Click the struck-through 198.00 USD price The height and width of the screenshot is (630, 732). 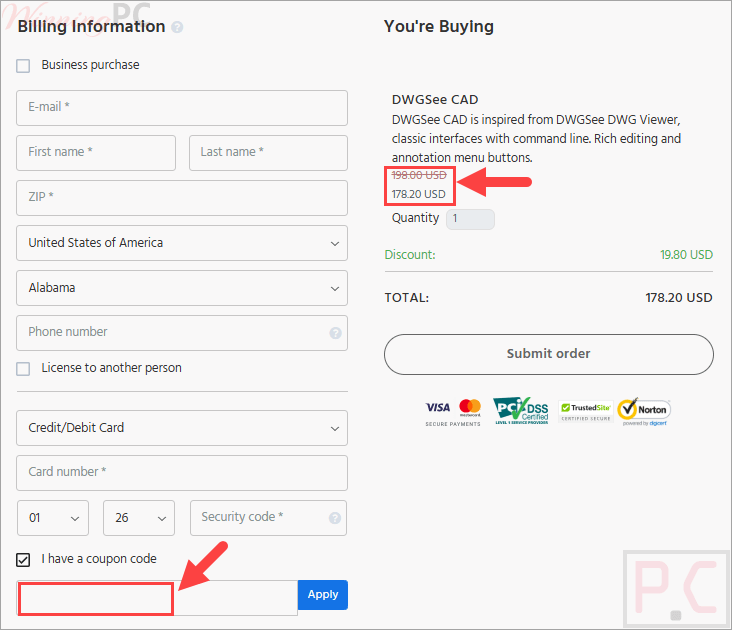[x=419, y=175]
